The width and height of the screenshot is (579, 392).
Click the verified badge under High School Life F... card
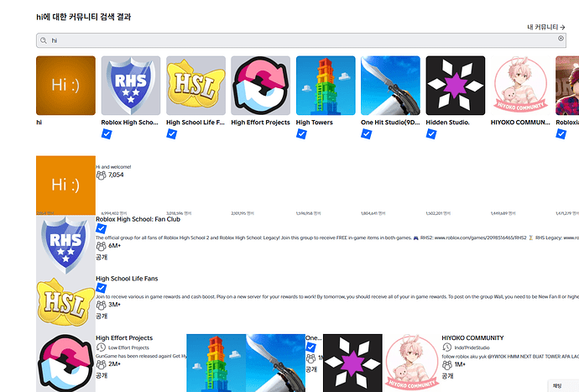pos(171,134)
